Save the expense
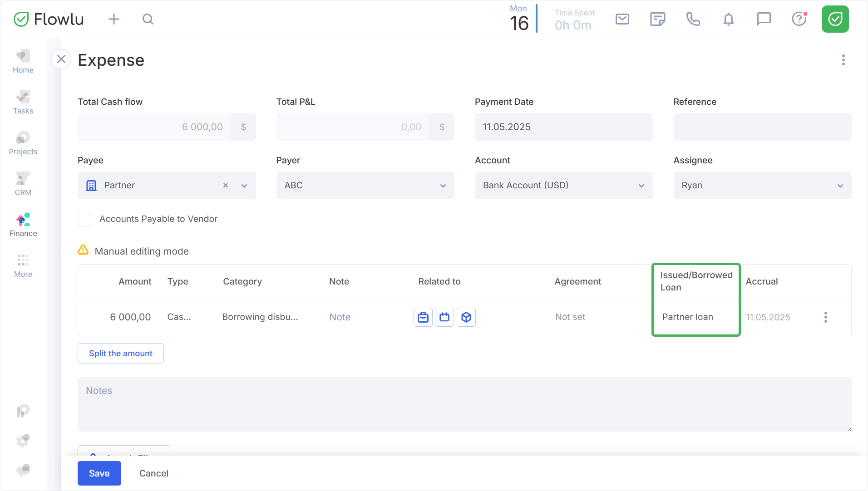The height and width of the screenshot is (491, 868). [x=99, y=473]
